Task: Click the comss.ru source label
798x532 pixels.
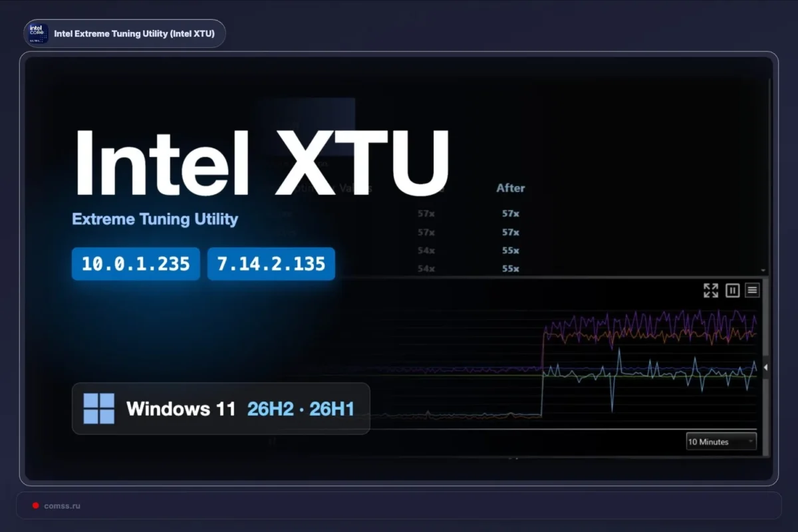Action: click(x=62, y=505)
